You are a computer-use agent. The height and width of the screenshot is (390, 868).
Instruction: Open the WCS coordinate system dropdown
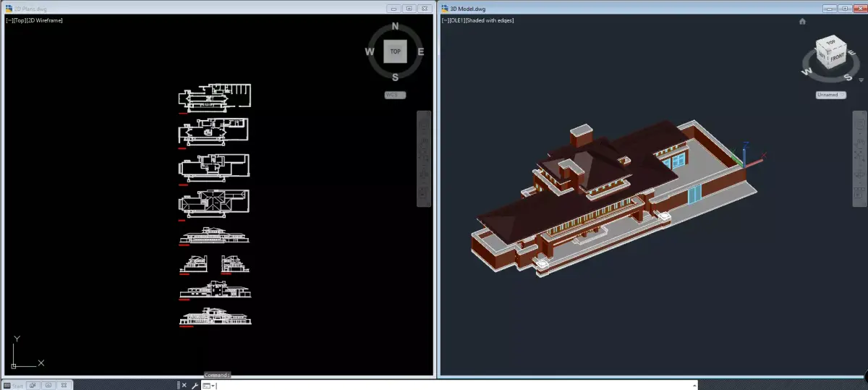pos(395,95)
